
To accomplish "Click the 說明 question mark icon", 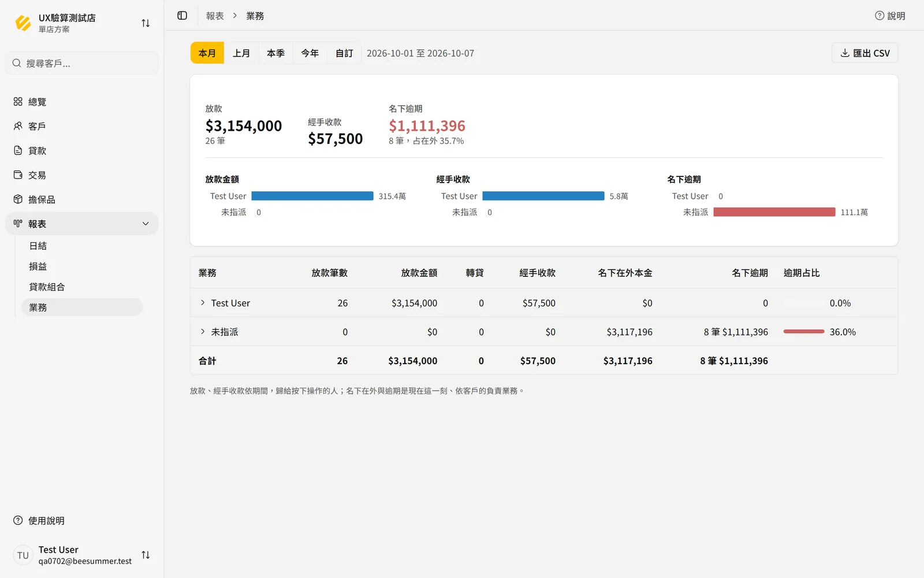I will (x=880, y=16).
